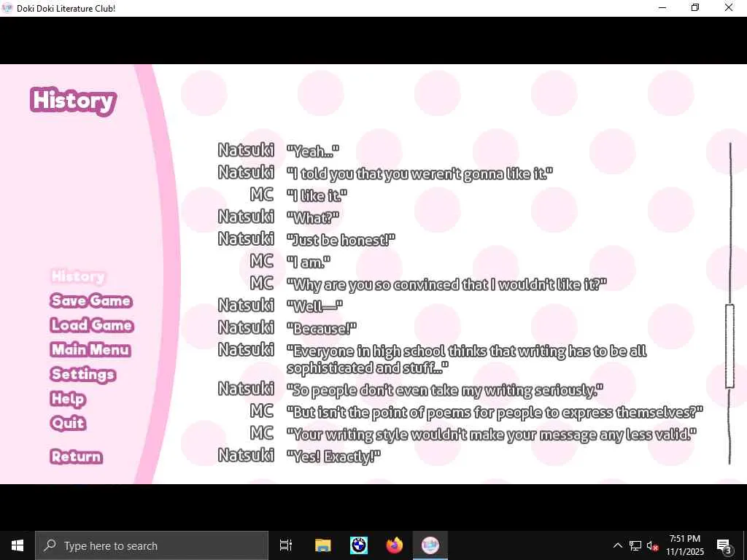Screen dimensions: 747x560
Task: Open the Save Game screen
Action: click(x=91, y=301)
